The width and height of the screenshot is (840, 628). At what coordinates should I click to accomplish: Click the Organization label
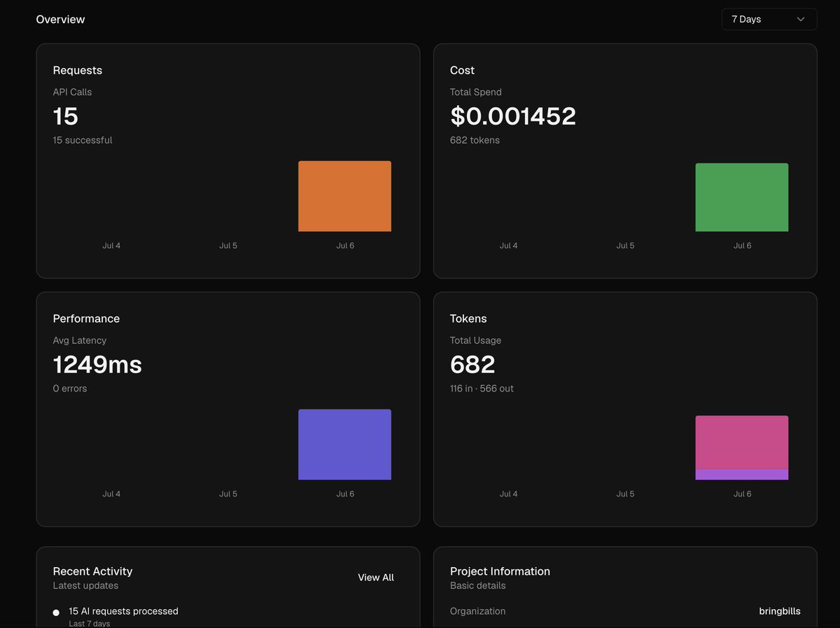(477, 611)
